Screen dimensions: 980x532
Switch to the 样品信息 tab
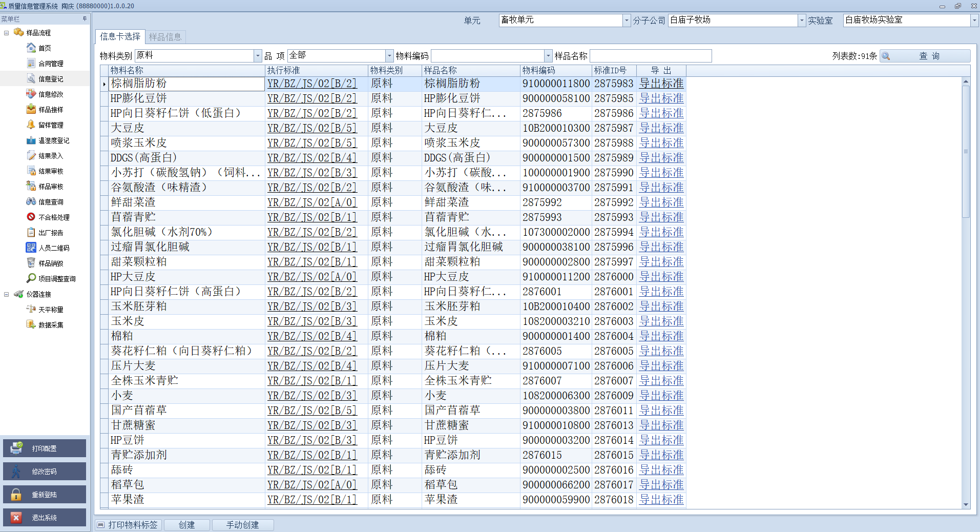coord(165,37)
